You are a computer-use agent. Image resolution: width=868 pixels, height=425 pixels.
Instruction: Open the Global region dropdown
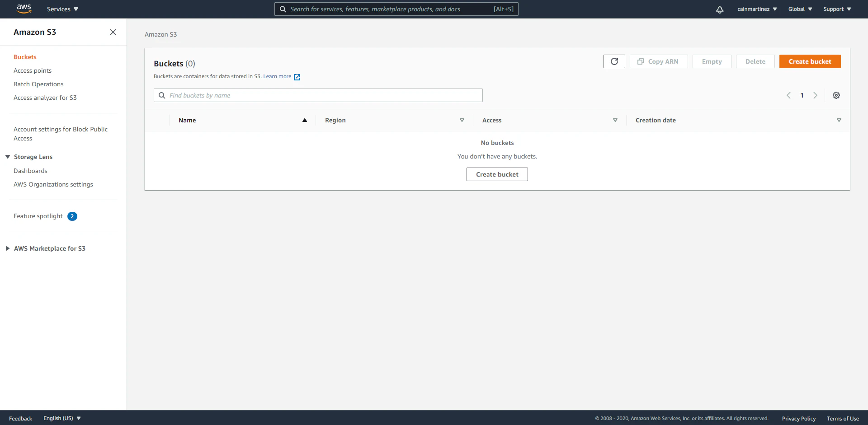click(x=799, y=9)
